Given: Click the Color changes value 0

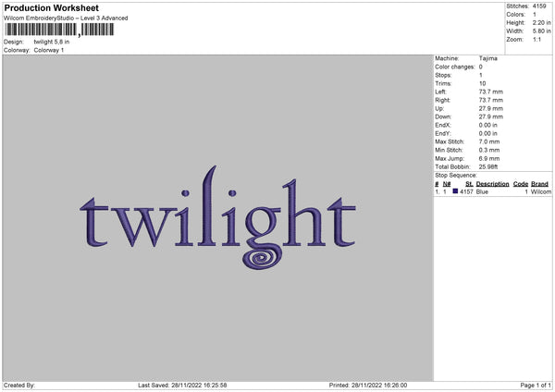Looking at the screenshot, I should click(481, 67).
